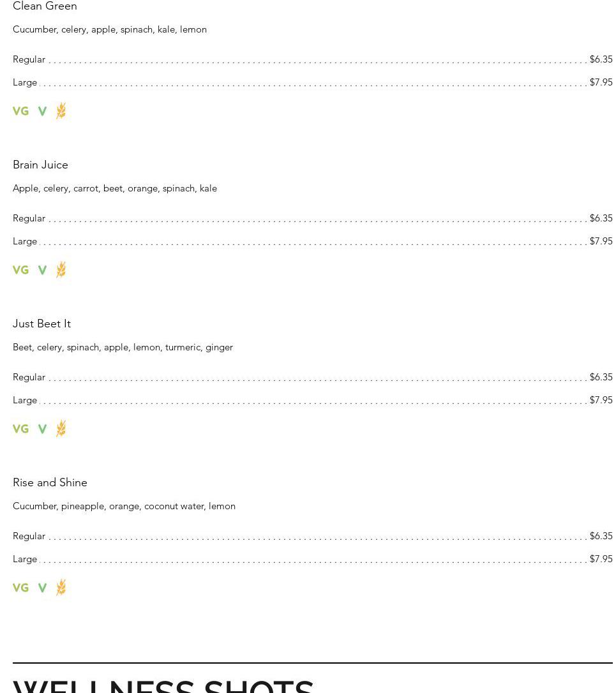
Task: Click the gluten-free wheat icon under Clean Green
Action: click(61, 111)
